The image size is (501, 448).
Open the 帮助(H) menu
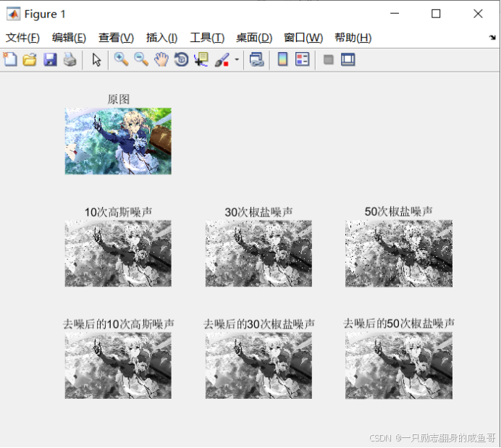pos(353,38)
